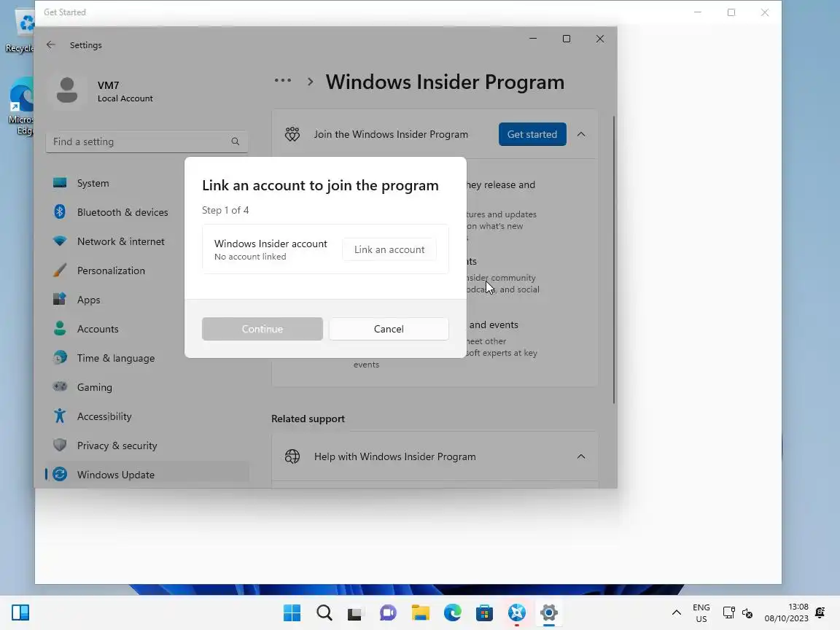840x630 pixels.
Task: Click 'No account linked' status text
Action: pos(250,257)
